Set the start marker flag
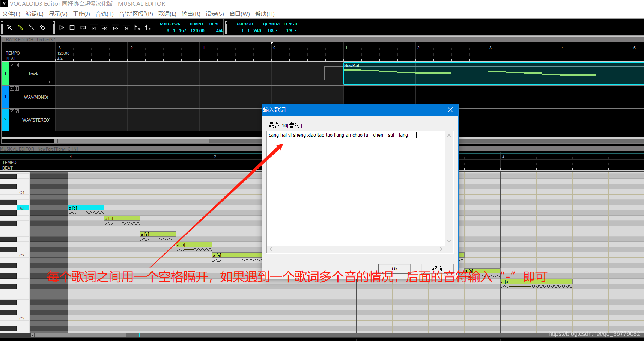This screenshot has height=341, width=644. (137, 27)
